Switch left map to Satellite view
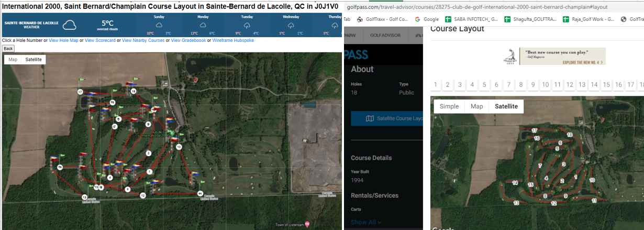 point(34,59)
